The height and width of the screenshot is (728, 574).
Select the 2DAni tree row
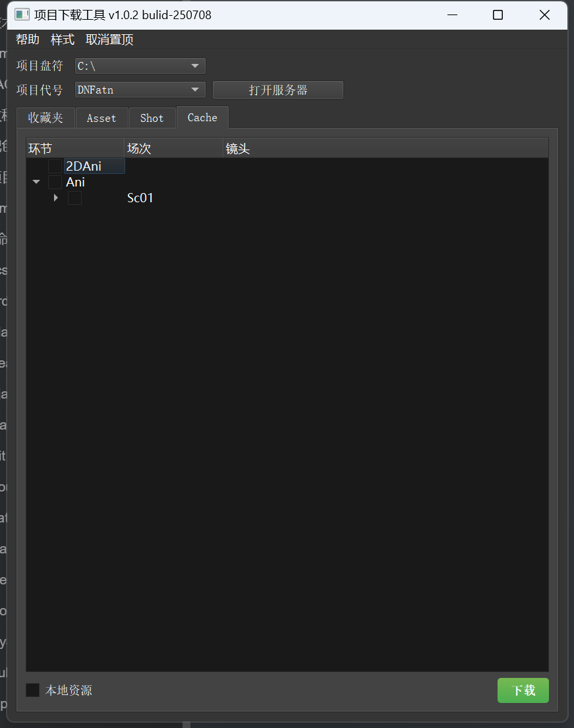tap(94, 166)
